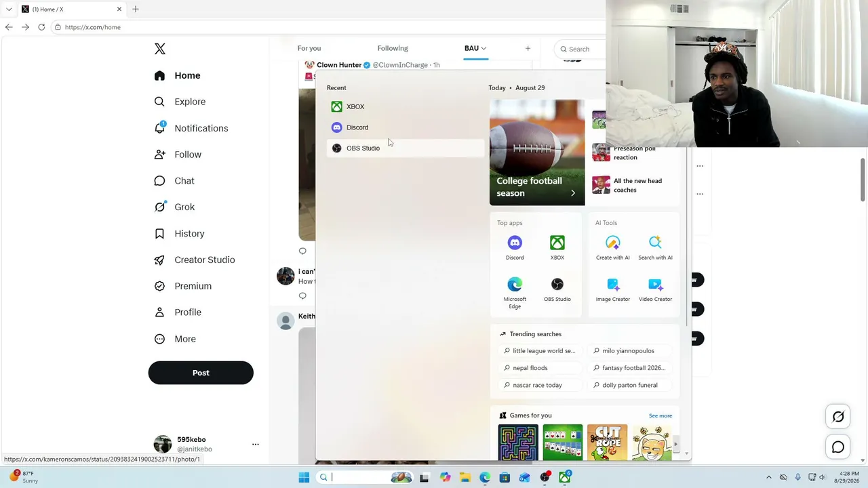Reply to the Clown Hunter post
This screenshot has width=868, height=488.
click(x=302, y=251)
